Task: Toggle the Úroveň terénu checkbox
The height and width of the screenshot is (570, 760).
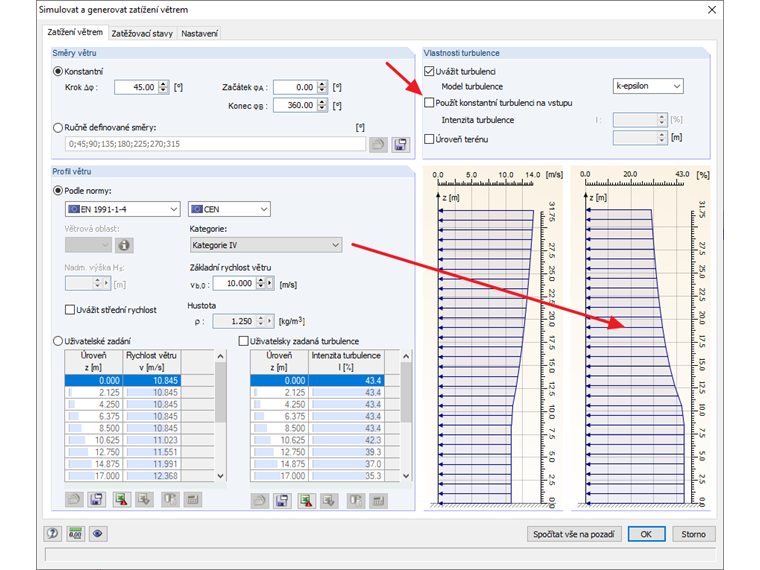Action: (x=429, y=139)
